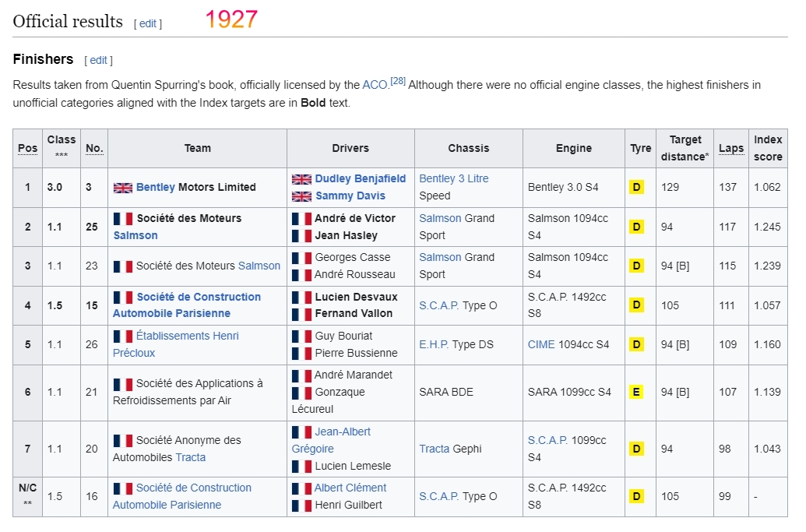Select the N/C position cell
This screenshot has height=532, width=806.
coord(28,496)
